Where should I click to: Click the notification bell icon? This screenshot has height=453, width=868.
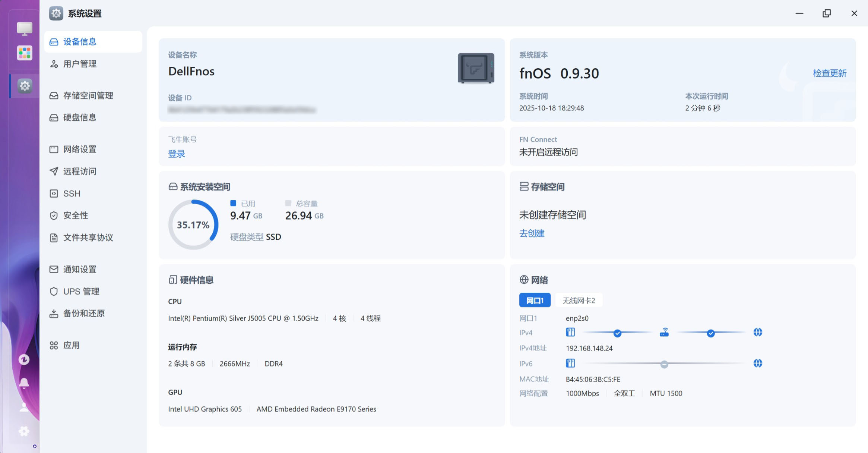click(24, 383)
